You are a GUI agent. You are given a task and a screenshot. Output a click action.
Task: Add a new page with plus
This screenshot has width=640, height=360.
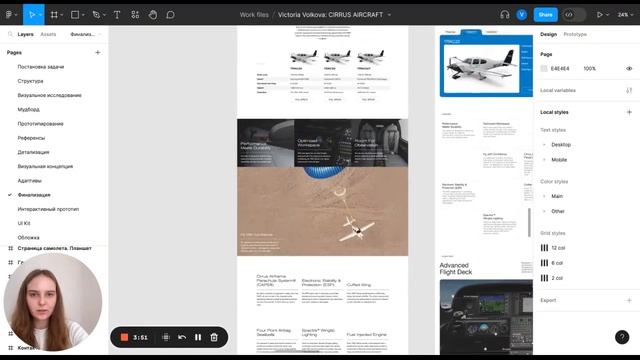pyautogui.click(x=98, y=52)
